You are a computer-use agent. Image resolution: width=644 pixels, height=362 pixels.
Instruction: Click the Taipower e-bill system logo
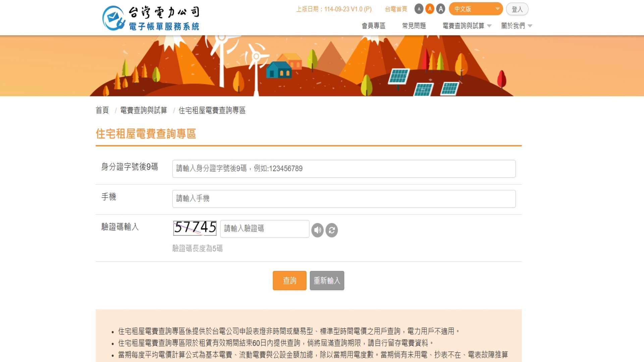151,18
